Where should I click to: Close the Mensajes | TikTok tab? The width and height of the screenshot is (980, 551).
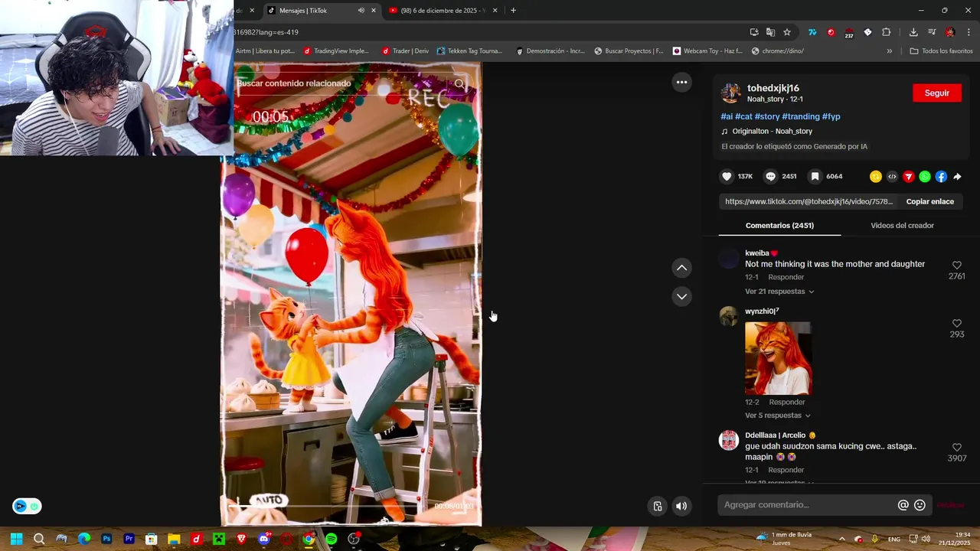(x=374, y=11)
